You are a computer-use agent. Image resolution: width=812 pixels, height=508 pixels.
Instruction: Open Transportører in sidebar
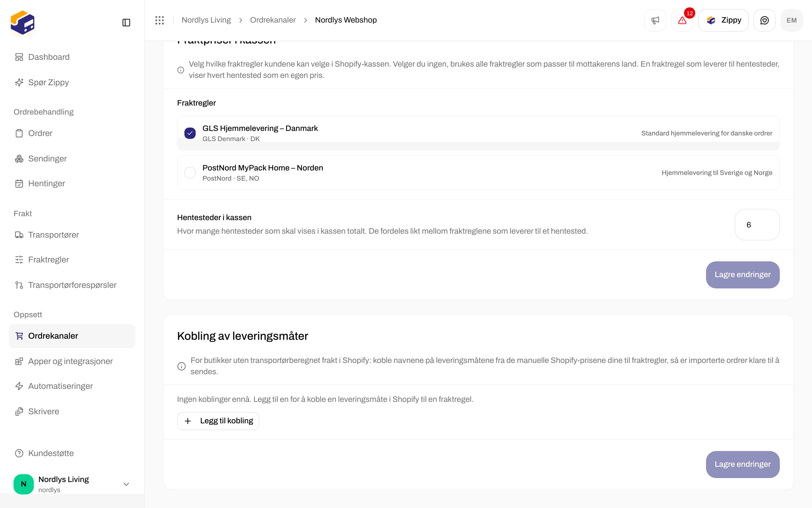tap(72, 235)
